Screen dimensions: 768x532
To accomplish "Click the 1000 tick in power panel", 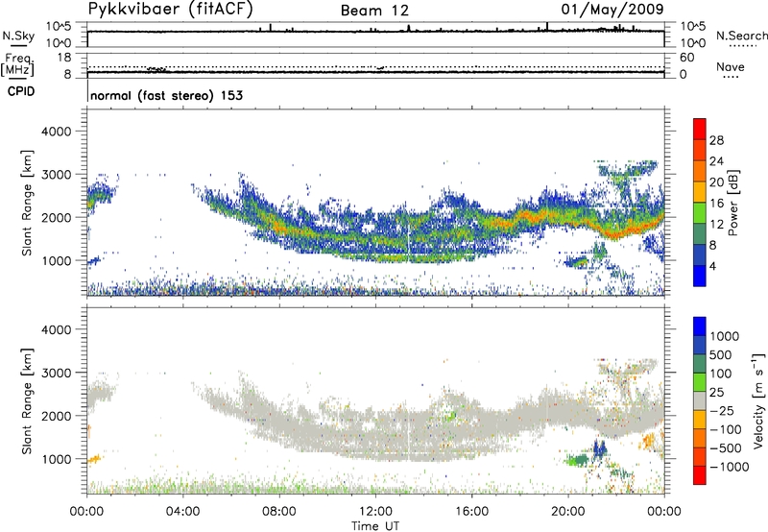I will click(x=56, y=260).
